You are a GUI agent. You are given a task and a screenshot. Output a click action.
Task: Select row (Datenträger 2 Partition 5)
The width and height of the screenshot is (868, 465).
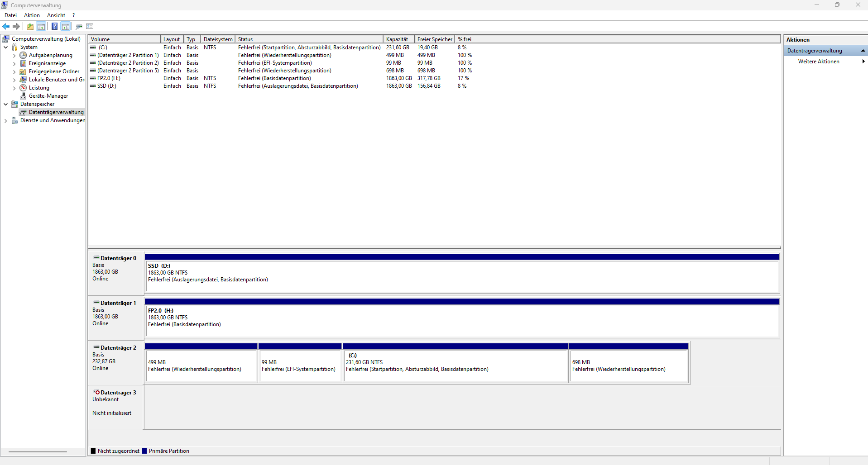coord(281,71)
